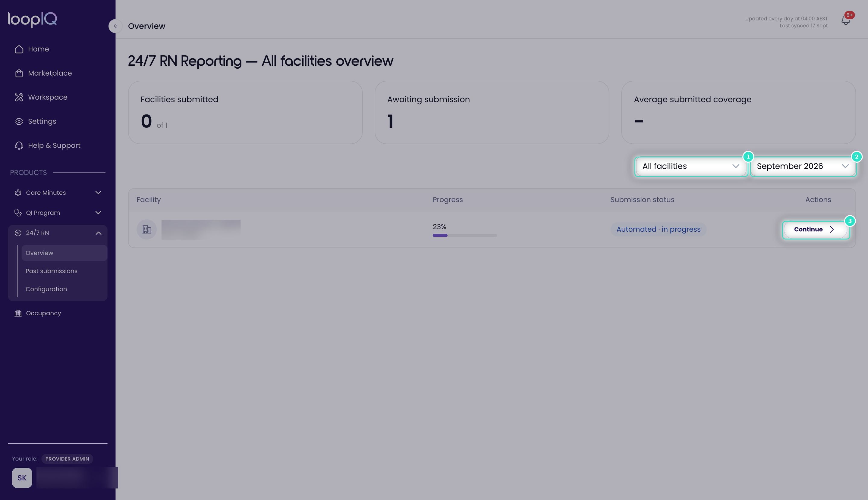Click the Home house icon

(19, 49)
